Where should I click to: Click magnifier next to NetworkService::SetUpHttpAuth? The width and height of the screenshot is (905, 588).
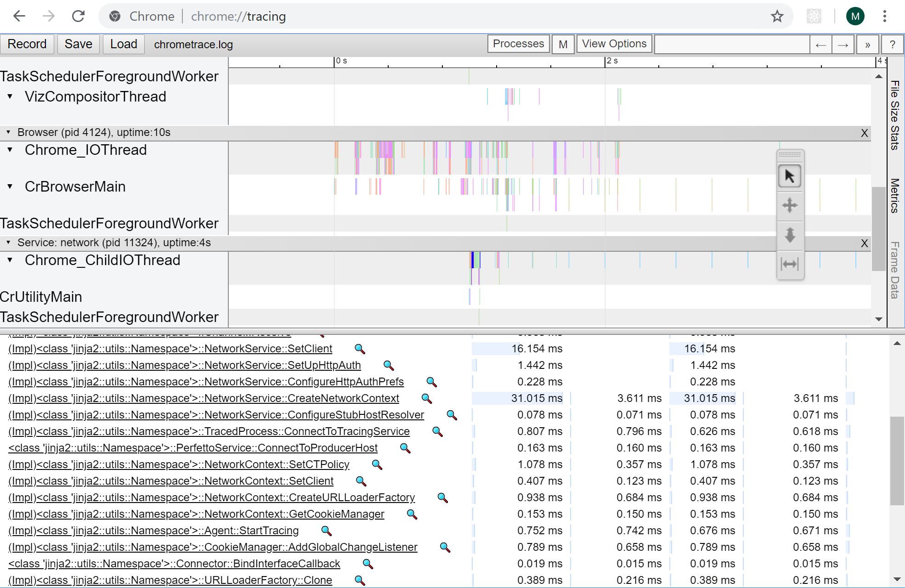[389, 366]
